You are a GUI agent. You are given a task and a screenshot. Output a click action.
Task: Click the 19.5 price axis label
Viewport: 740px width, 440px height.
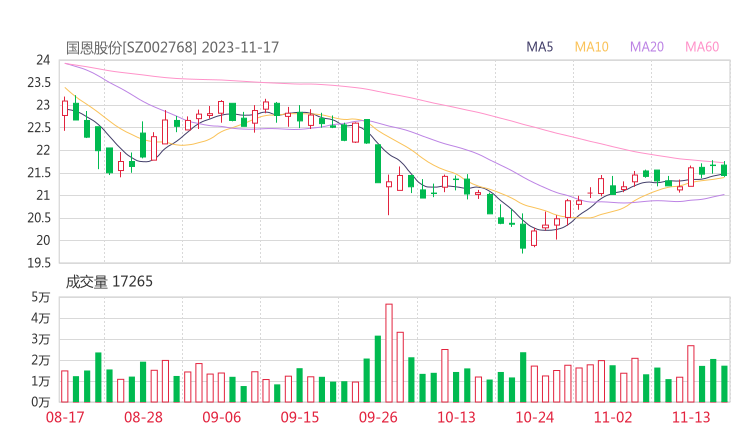click(x=39, y=263)
